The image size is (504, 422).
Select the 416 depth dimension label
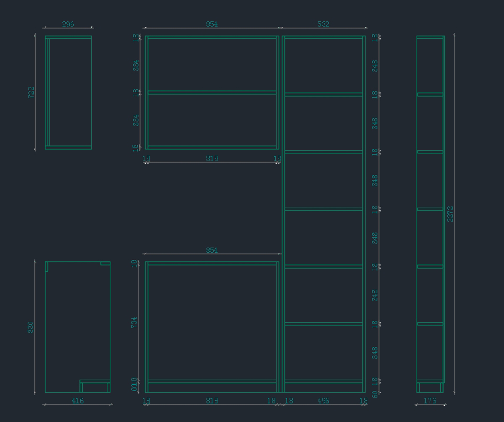tap(78, 401)
